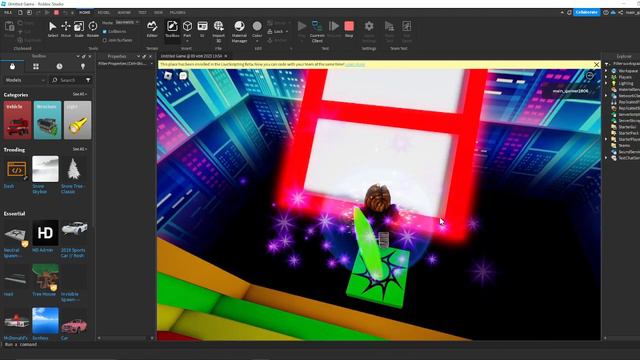The image size is (640, 360).
Task: Expand the Players node in Explorer
Action: coord(606,77)
